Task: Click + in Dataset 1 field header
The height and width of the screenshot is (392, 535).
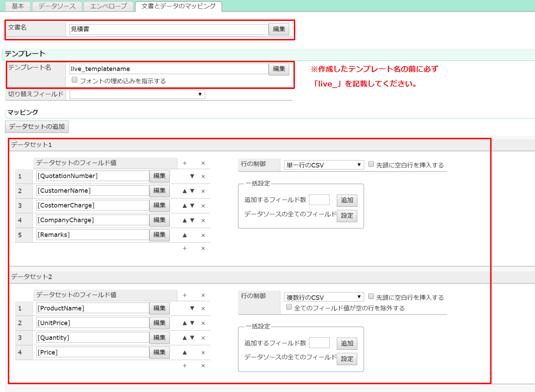Action: (185, 164)
